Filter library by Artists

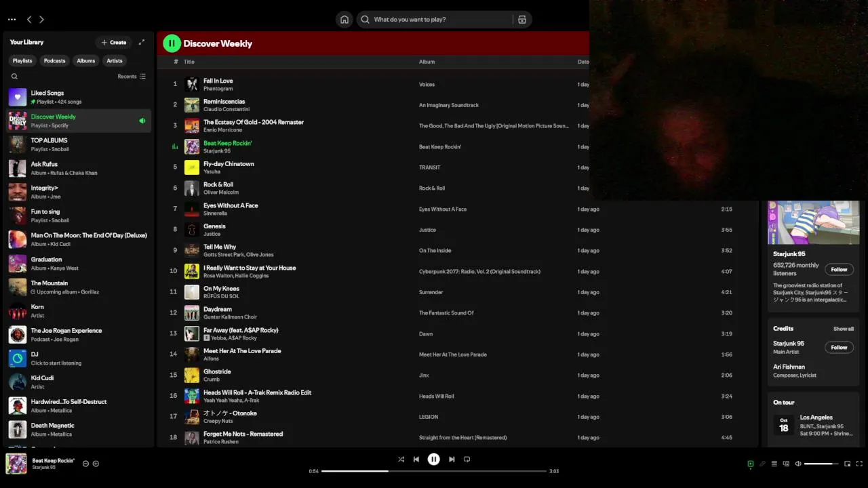(x=115, y=60)
